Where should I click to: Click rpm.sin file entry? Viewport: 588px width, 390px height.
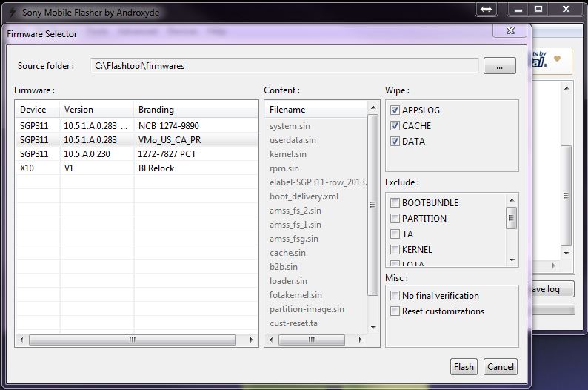(284, 168)
